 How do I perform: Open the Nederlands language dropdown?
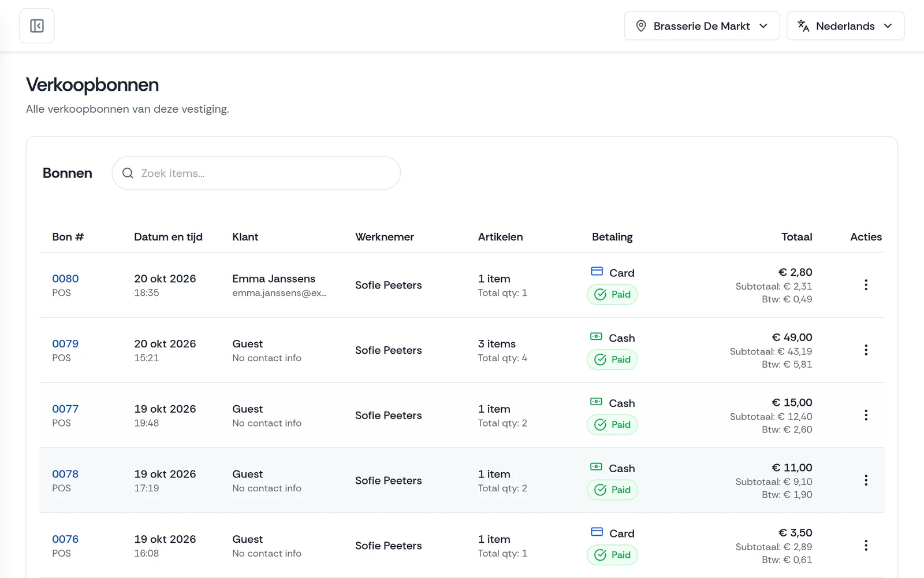click(x=845, y=26)
